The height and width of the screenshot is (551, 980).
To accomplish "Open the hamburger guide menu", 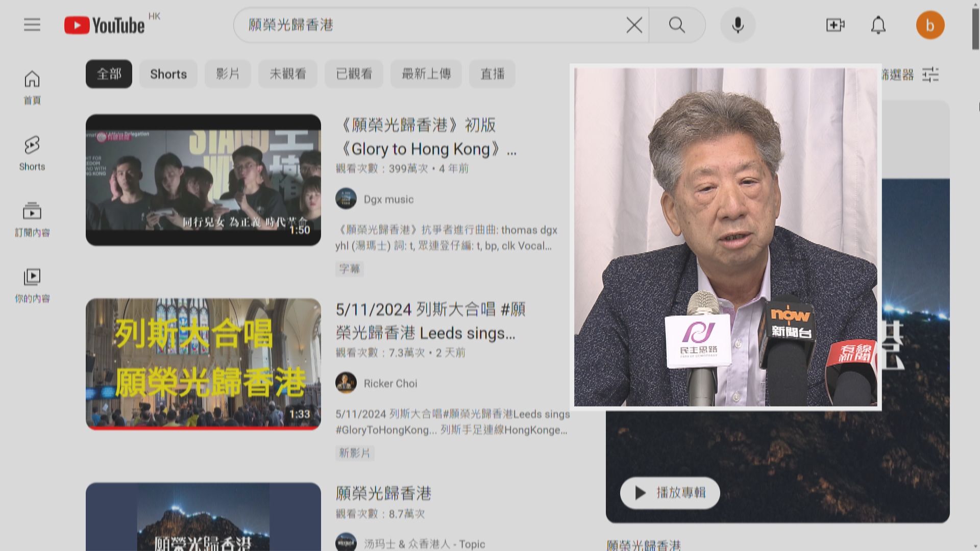I will (32, 24).
